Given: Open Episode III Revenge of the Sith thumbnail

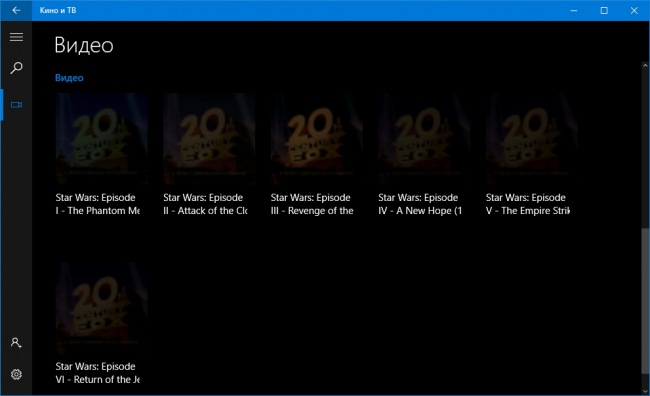Looking at the screenshot, I should pos(317,139).
